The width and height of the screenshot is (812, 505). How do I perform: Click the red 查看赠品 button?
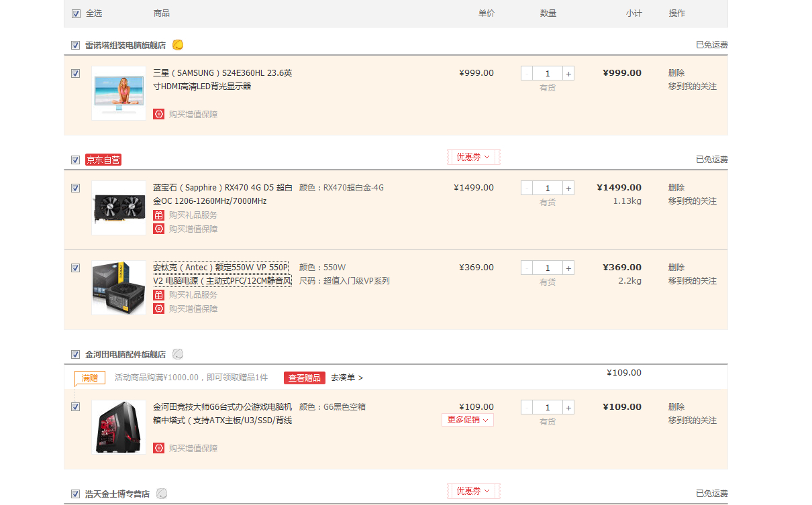tap(305, 378)
